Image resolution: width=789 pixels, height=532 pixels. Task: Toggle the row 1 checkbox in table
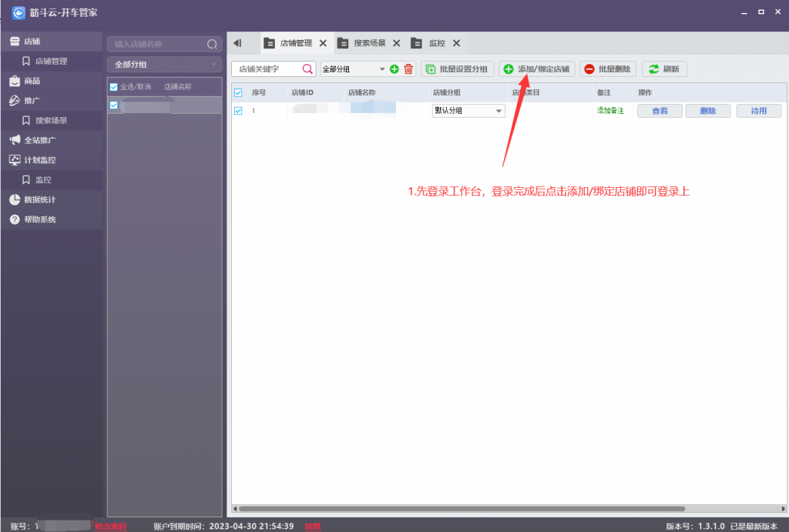pos(239,111)
